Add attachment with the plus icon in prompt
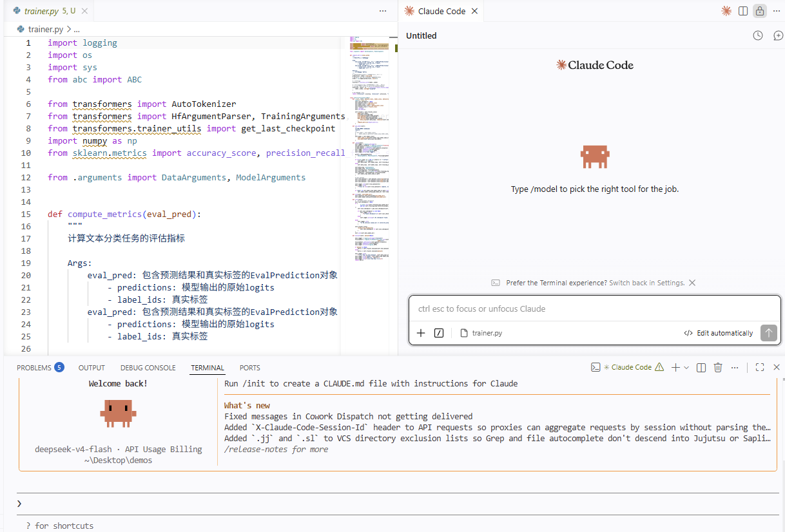This screenshot has height=532, width=785. click(x=421, y=333)
